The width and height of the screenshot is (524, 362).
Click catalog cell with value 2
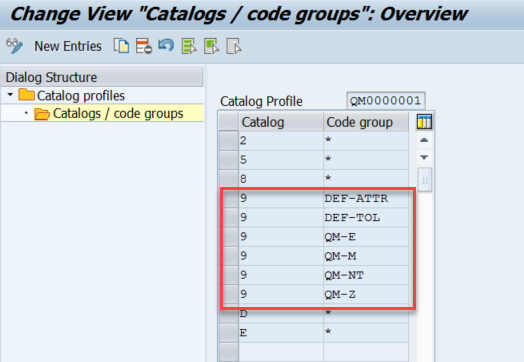[x=281, y=141]
